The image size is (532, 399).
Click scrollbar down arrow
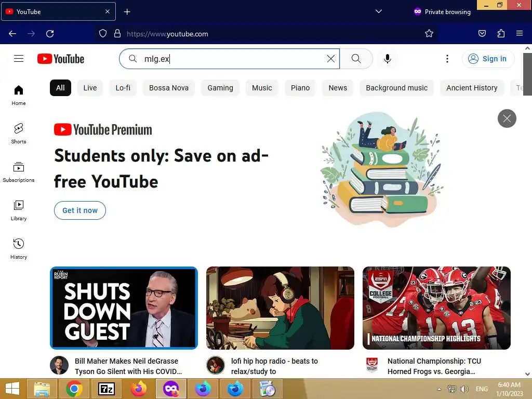(x=527, y=374)
